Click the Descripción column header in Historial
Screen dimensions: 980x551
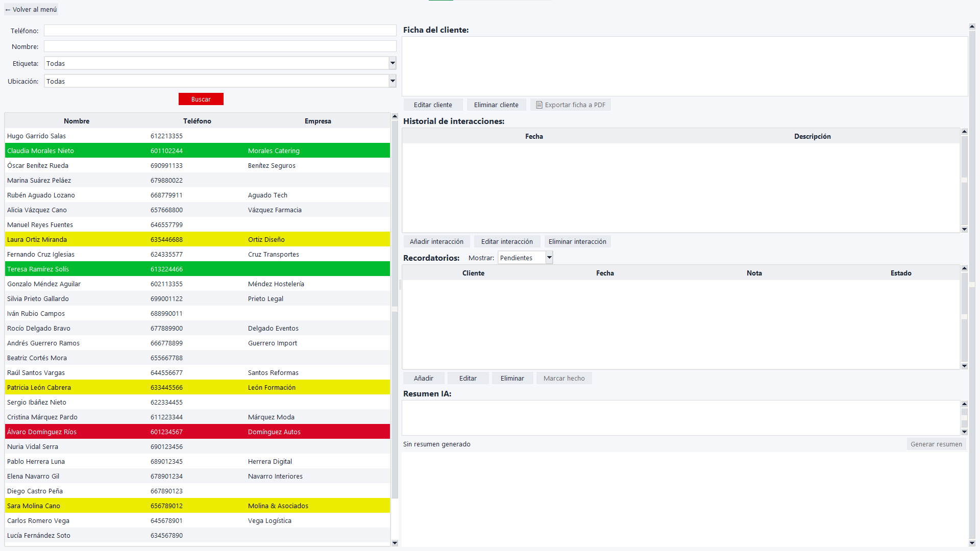click(812, 136)
